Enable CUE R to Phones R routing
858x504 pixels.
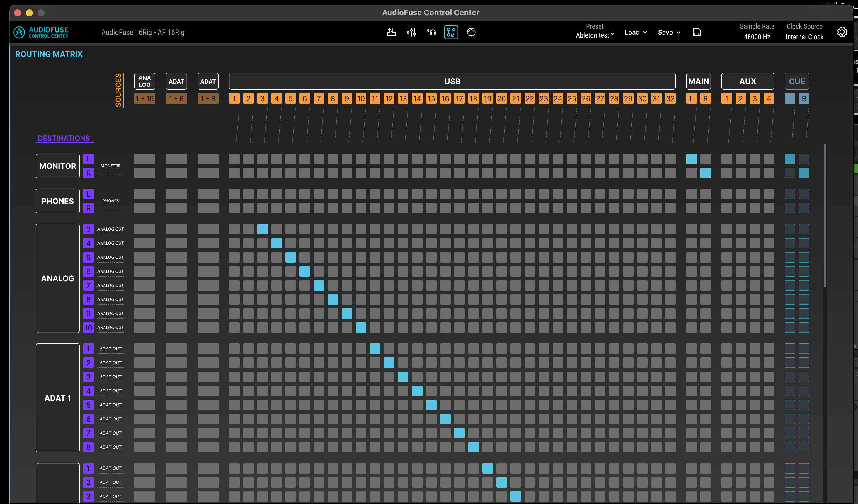[x=804, y=208]
